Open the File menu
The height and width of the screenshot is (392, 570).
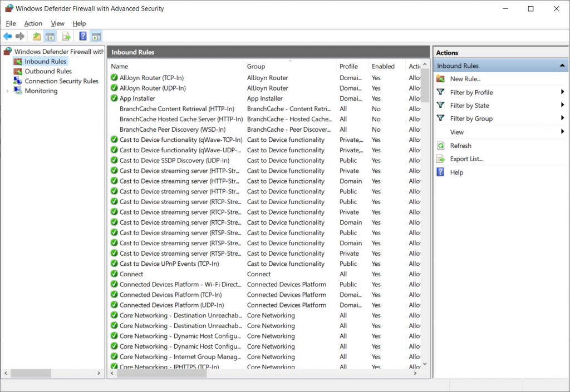(x=11, y=23)
